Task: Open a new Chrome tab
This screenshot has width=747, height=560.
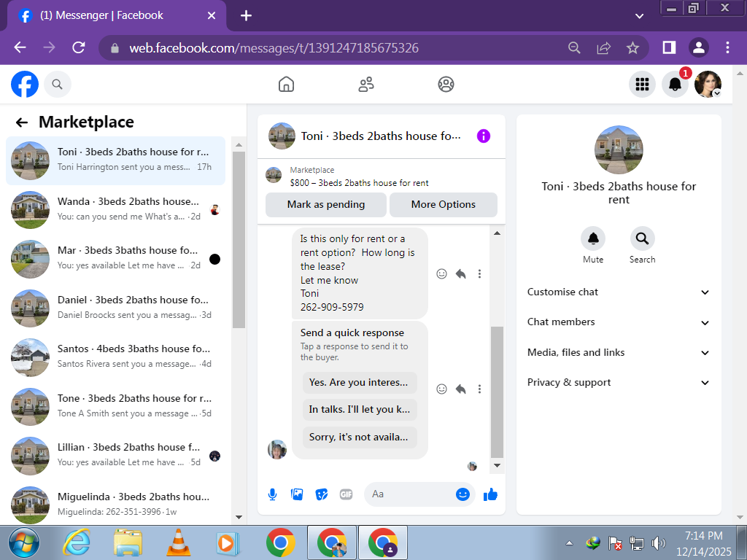Action: pyautogui.click(x=246, y=16)
